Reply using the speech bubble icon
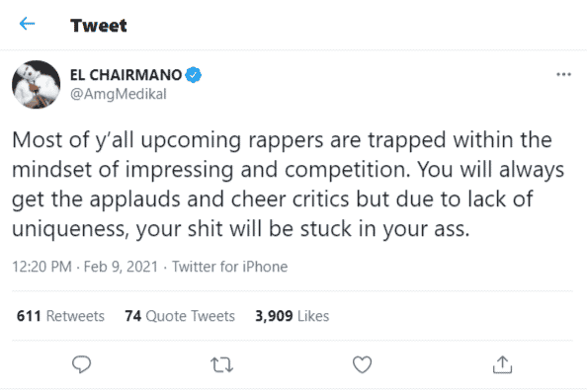 81,364
